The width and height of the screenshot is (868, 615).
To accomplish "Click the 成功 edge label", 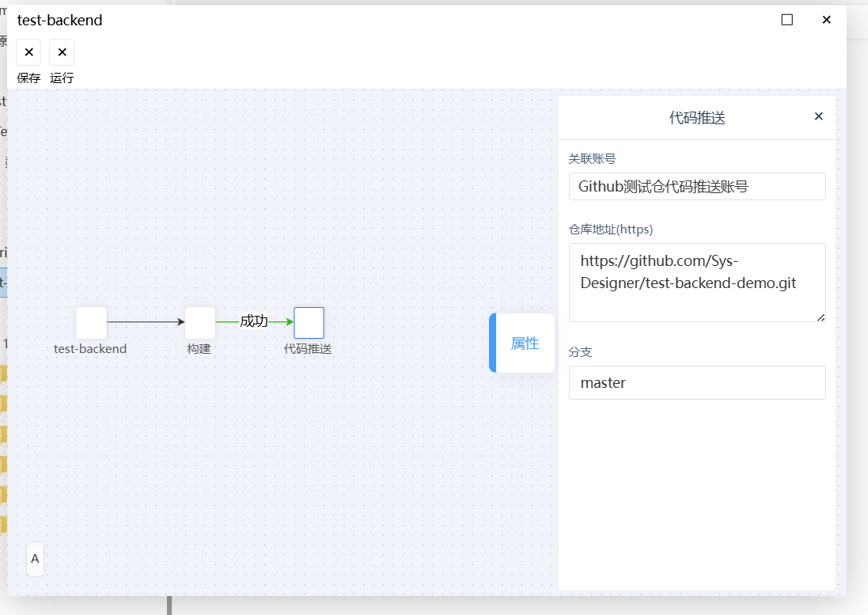I will coord(253,321).
